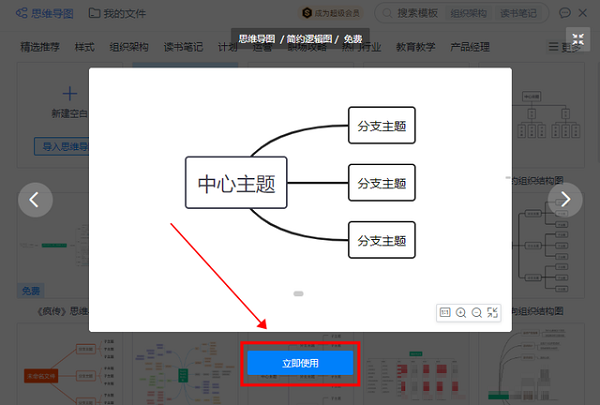Image resolution: width=600 pixels, height=405 pixels.
Task: Zoom in on the template preview
Action: coord(461,313)
